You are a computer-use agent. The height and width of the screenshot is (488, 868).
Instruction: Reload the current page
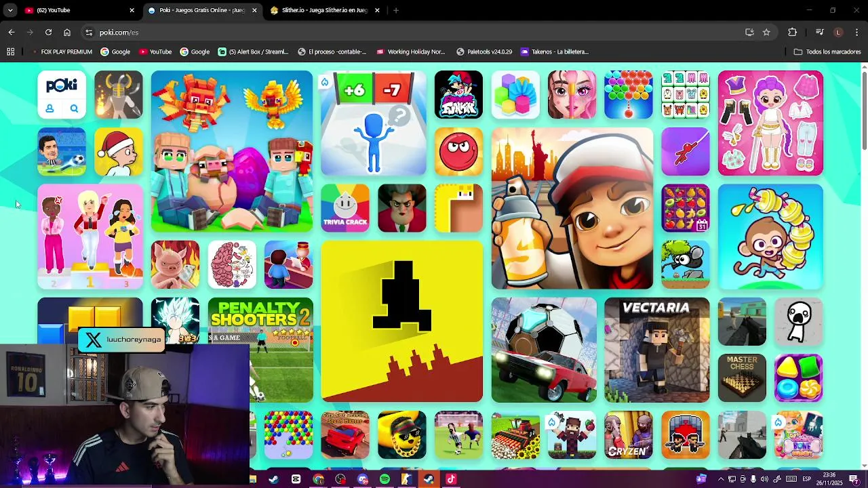point(48,32)
